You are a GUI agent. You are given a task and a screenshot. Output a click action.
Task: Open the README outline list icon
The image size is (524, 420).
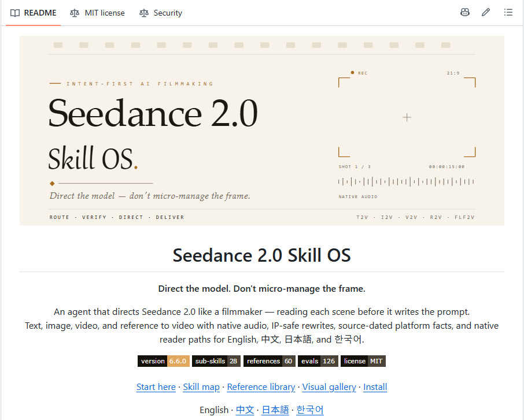point(508,13)
